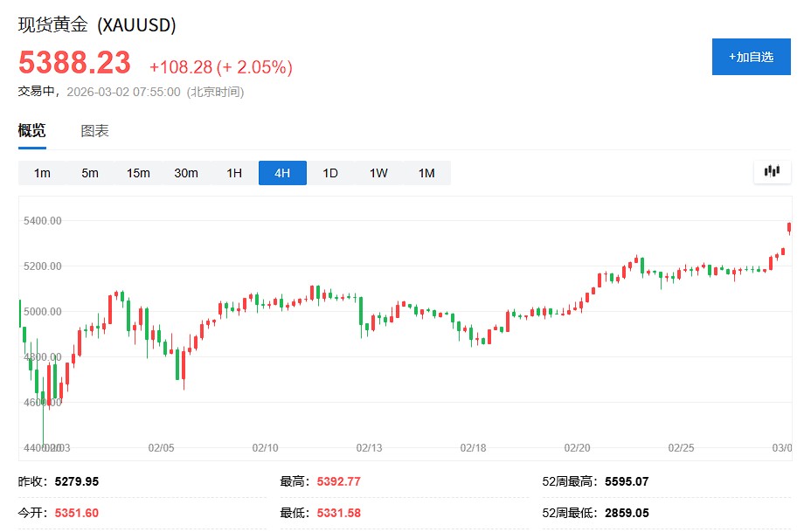The height and width of the screenshot is (532, 804).
Task: Switch chart to 5m interval
Action: coord(90,173)
